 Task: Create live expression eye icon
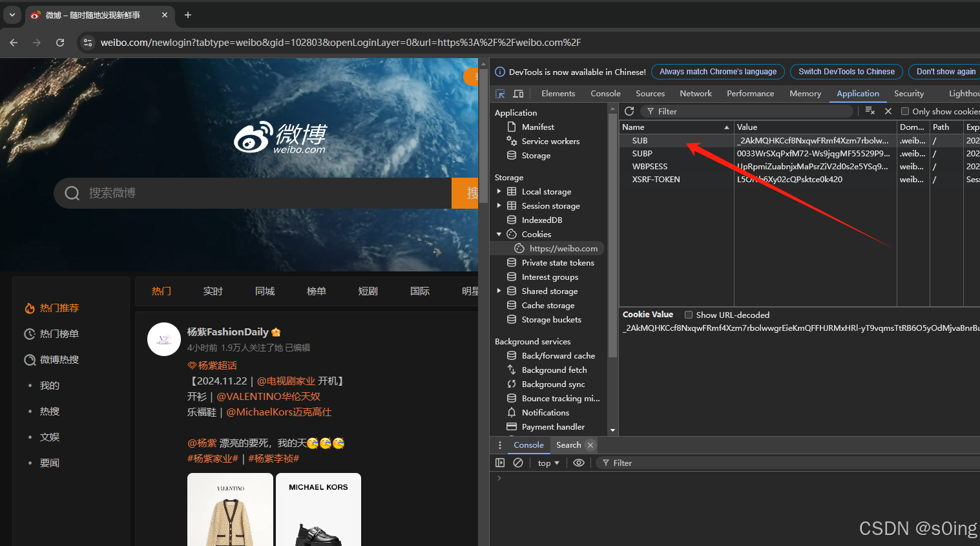(579, 463)
